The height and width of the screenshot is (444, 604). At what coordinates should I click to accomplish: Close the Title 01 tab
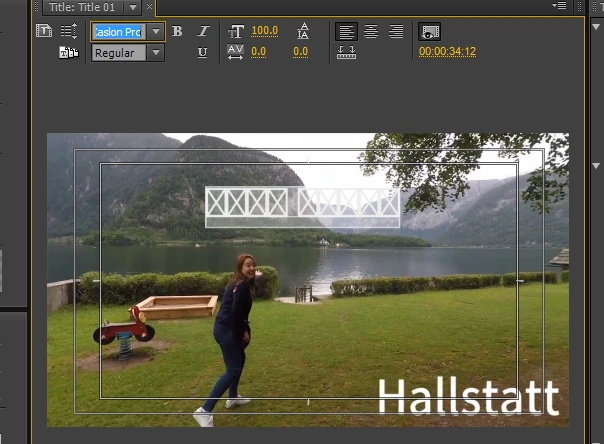pyautogui.click(x=149, y=7)
